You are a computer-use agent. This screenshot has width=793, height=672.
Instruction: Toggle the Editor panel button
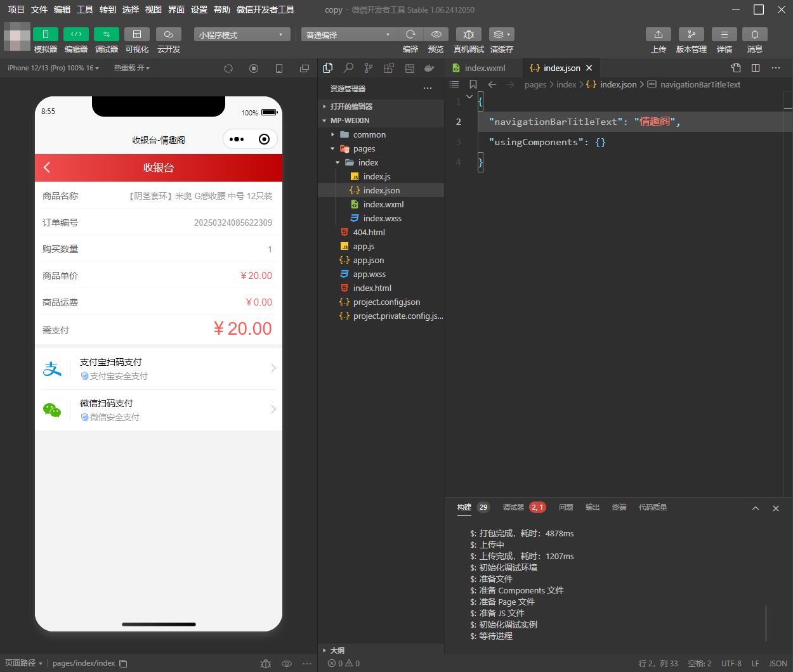pos(76,34)
